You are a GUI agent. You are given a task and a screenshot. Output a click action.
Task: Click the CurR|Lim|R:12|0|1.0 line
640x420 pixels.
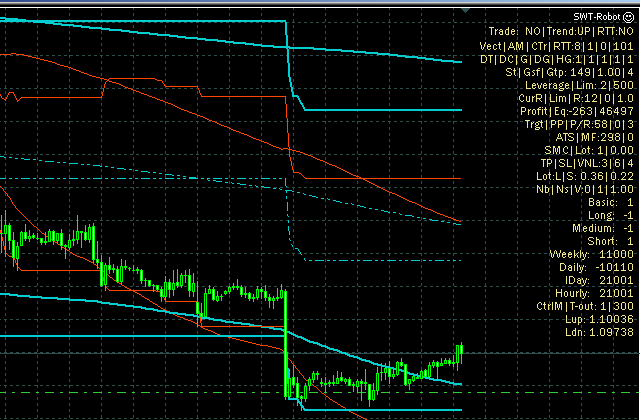[x=576, y=98]
